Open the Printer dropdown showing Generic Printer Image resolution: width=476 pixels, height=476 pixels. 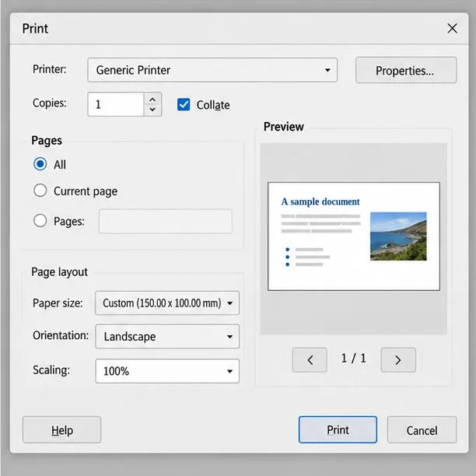click(x=212, y=70)
